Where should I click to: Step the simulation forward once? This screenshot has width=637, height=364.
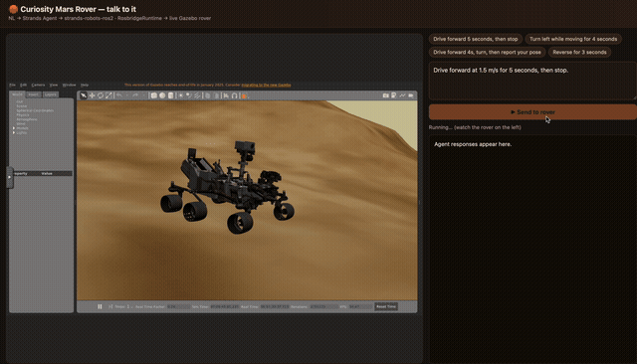110,306
